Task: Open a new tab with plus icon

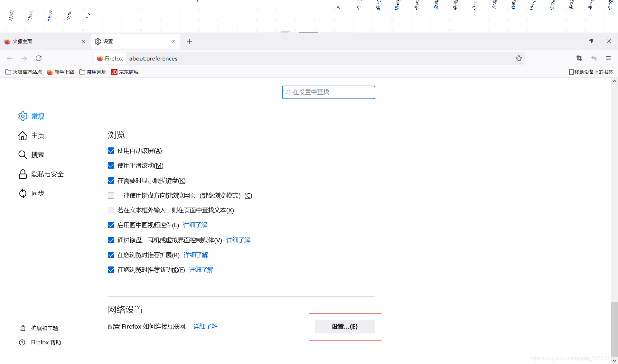Action: coord(190,42)
